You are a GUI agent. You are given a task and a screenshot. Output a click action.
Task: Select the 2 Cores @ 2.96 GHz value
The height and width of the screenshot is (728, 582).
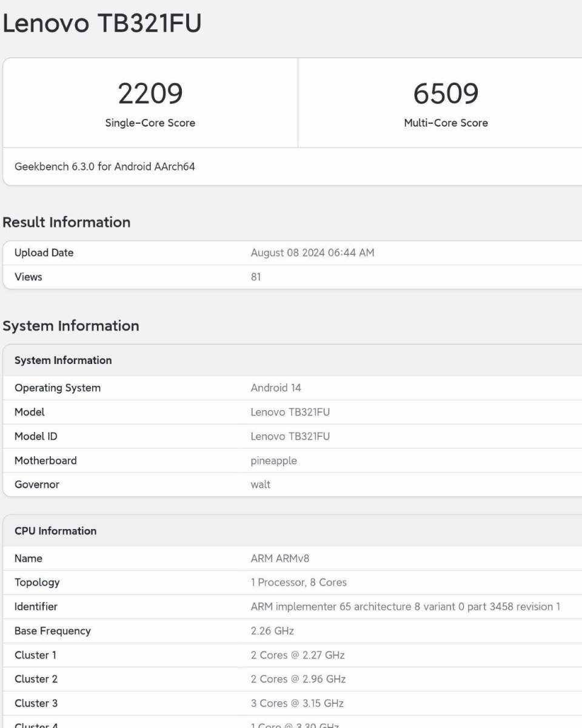point(298,679)
